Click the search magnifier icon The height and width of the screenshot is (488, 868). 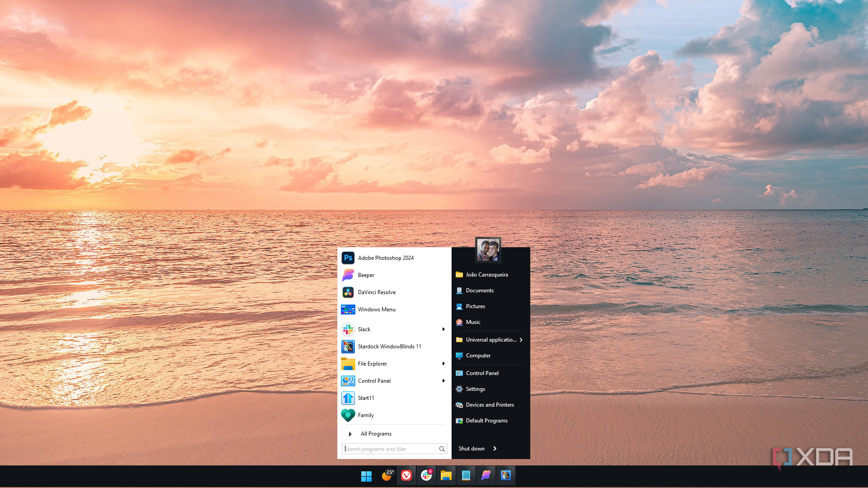442,449
